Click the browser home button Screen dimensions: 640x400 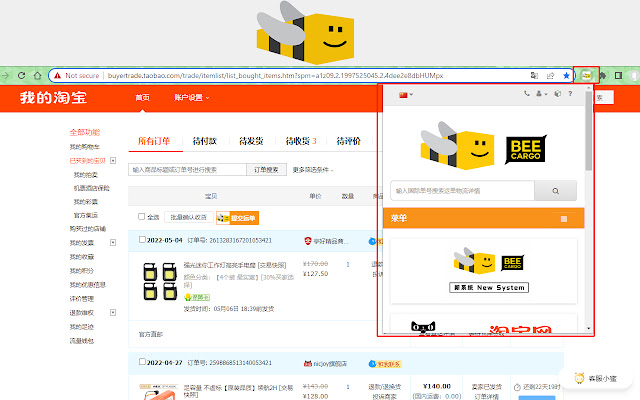pos(38,76)
